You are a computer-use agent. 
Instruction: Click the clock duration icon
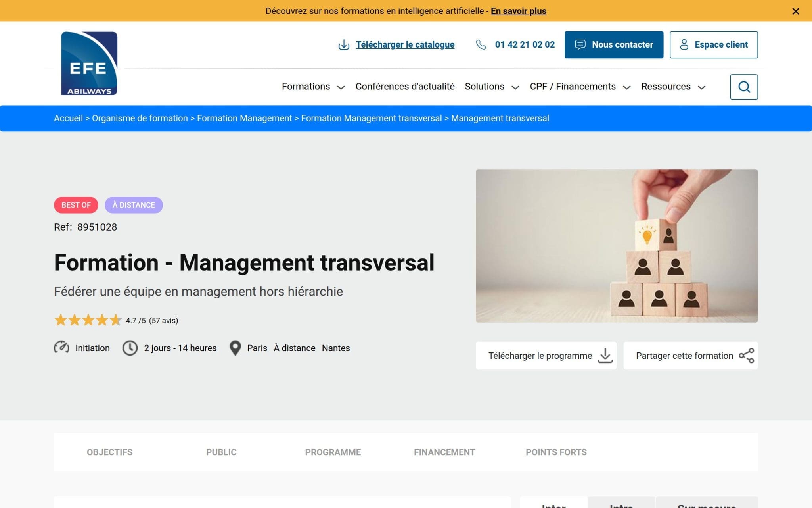[130, 348]
